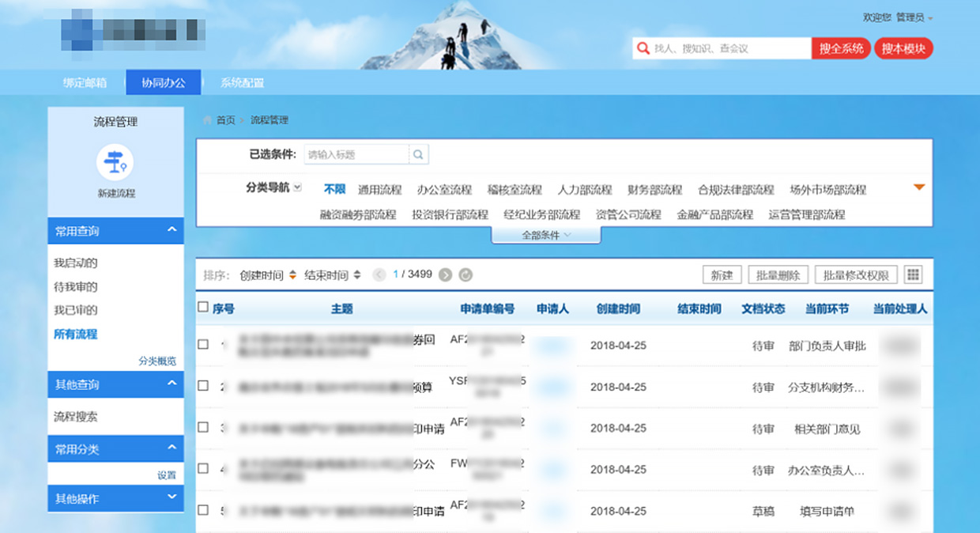Expand the 其他操作 sidebar section
The width and height of the screenshot is (980, 533).
pos(171,498)
